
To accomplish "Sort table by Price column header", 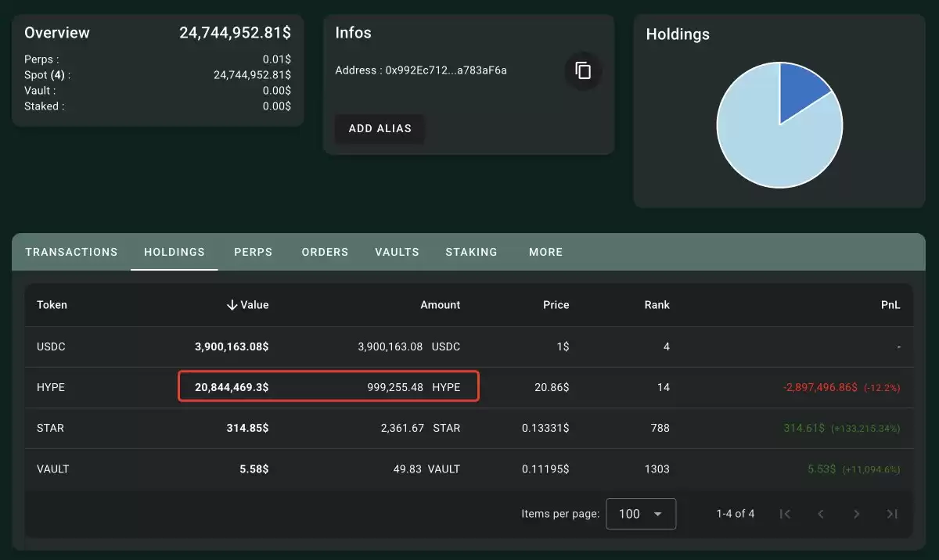I will (556, 305).
